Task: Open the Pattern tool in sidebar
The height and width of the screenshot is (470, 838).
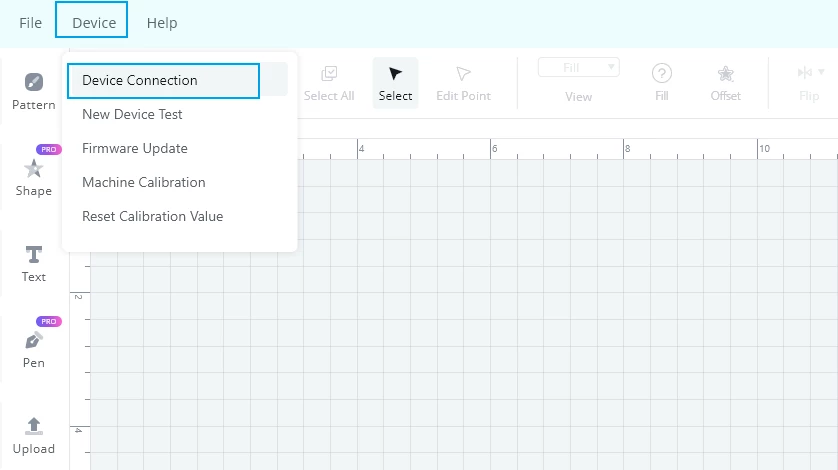Action: 34,91
